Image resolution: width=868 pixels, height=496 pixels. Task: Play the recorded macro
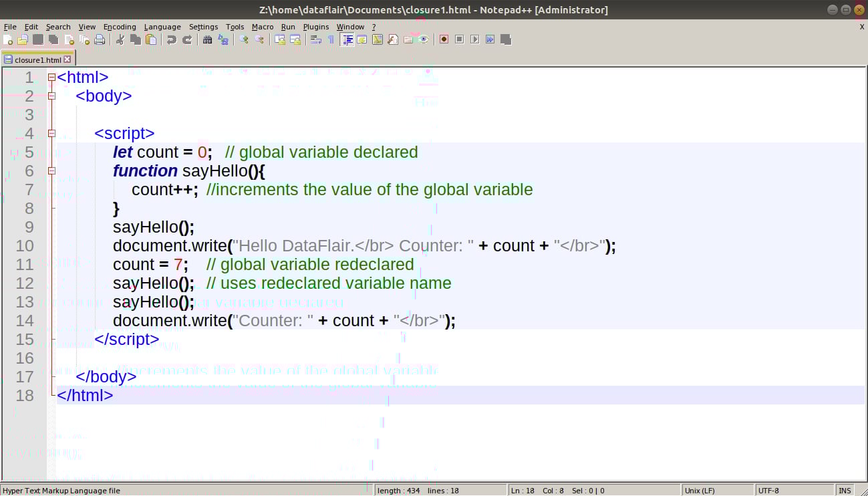coord(474,39)
